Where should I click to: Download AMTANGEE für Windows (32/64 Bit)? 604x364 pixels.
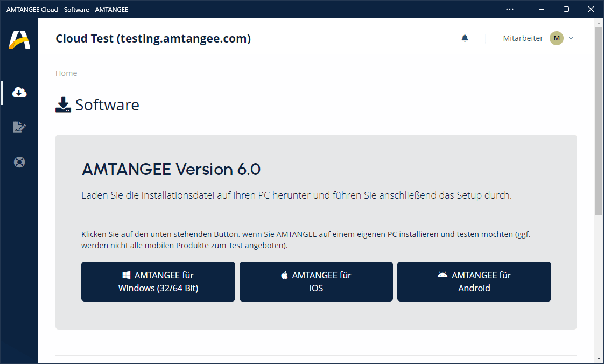tap(158, 282)
